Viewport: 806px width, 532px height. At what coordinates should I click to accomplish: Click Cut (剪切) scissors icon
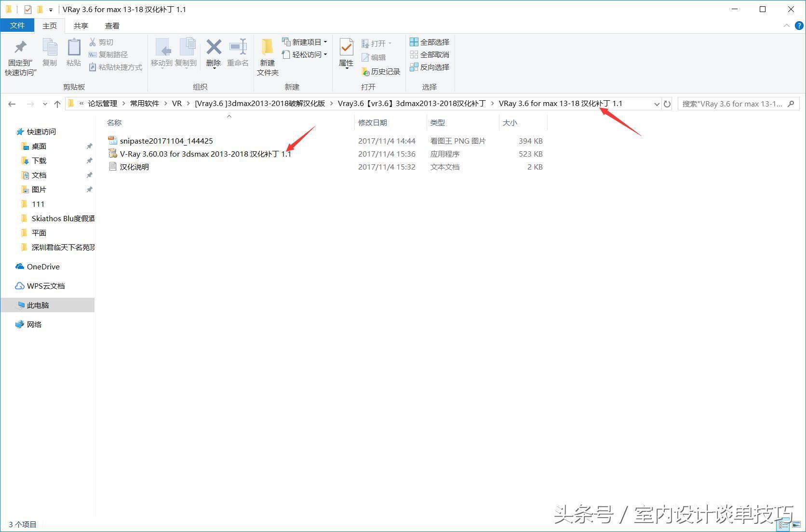pyautogui.click(x=93, y=42)
